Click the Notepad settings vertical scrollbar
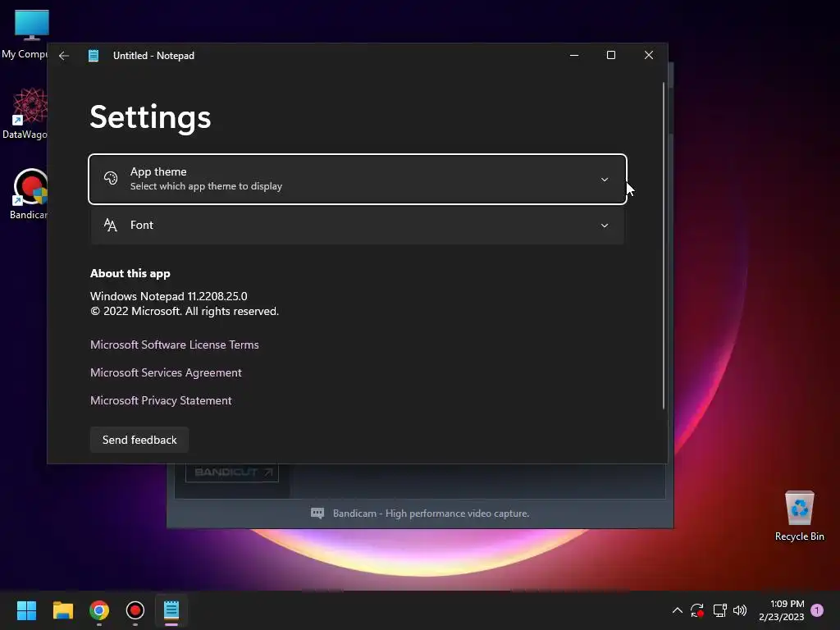Image resolution: width=840 pixels, height=630 pixels. point(663,246)
